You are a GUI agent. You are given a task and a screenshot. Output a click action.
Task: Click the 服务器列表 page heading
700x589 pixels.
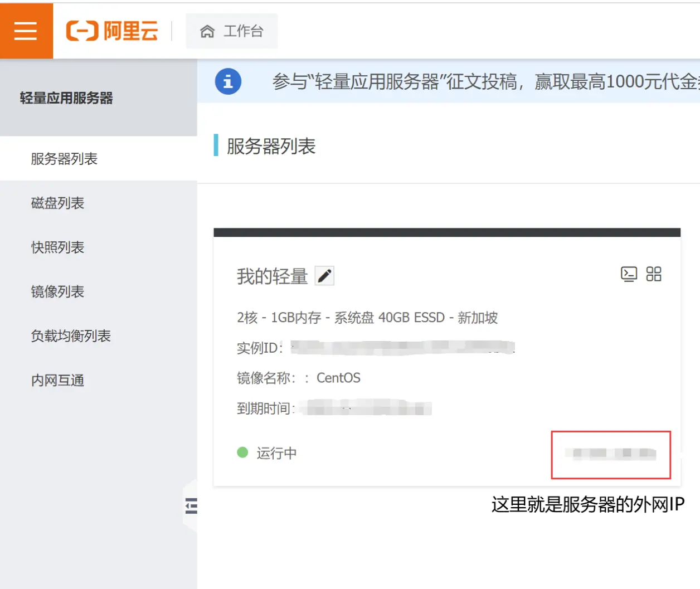(x=271, y=147)
